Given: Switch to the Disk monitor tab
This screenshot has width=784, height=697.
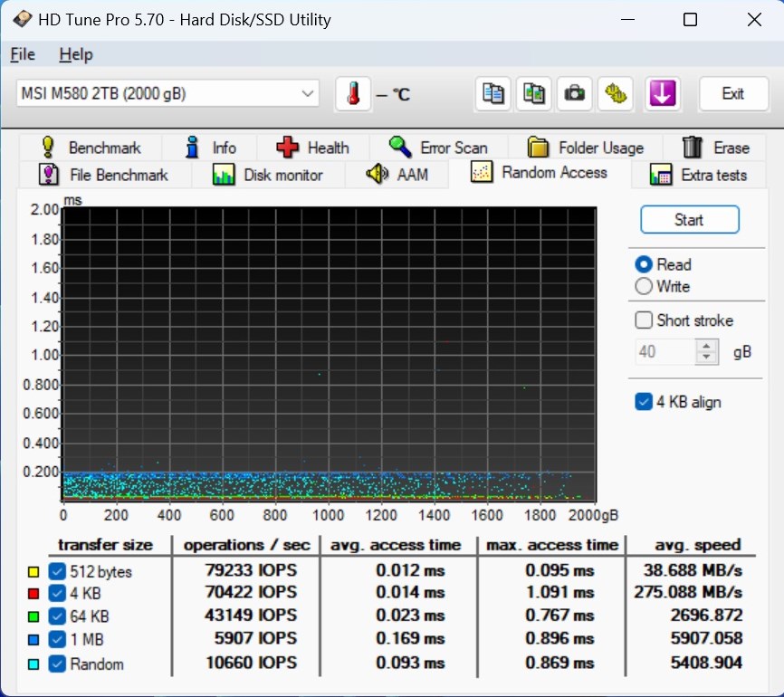Looking at the screenshot, I should (x=268, y=175).
